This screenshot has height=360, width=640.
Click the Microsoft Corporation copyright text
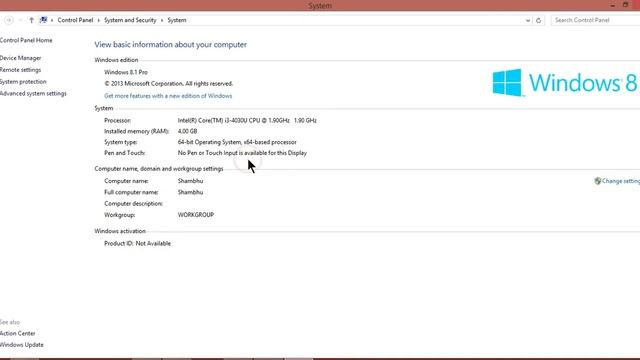point(169,84)
